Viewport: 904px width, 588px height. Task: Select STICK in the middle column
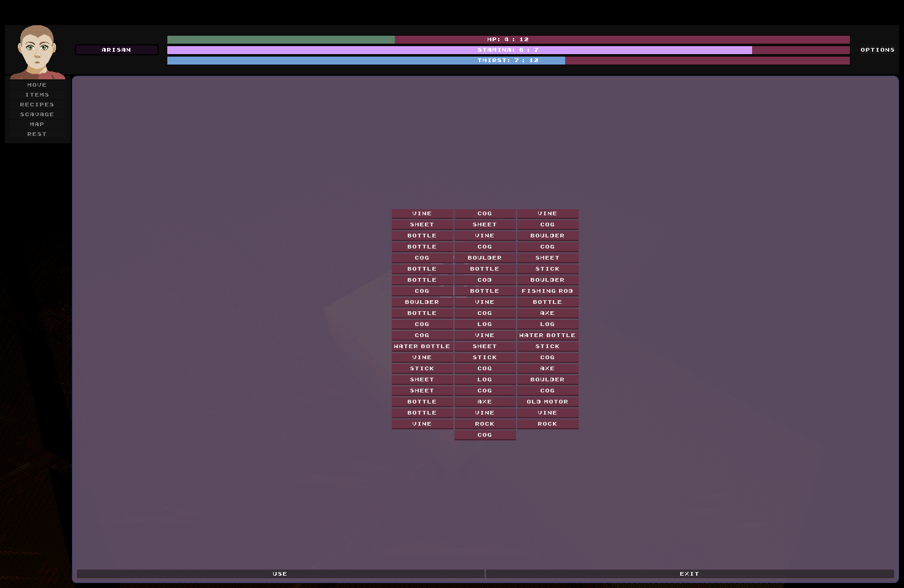pos(485,357)
